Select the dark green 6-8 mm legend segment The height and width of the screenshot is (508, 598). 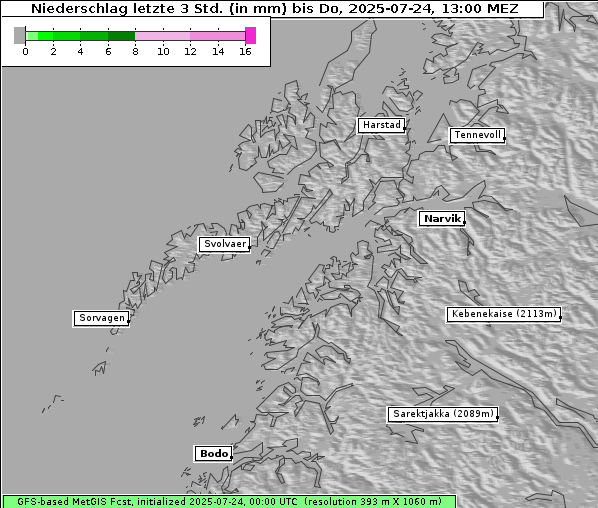pyautogui.click(x=122, y=36)
